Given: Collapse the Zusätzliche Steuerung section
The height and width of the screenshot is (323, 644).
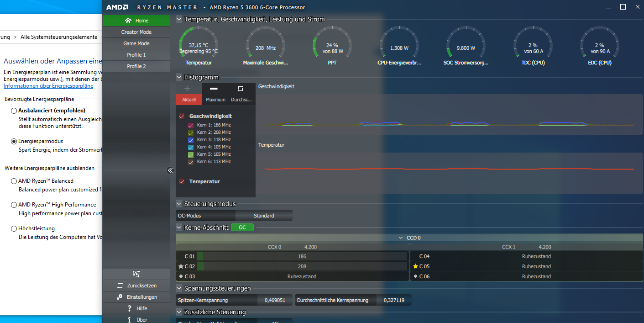Looking at the screenshot, I should [179, 312].
